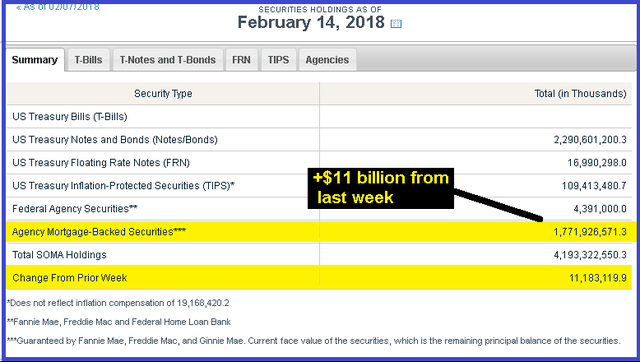This screenshot has height=362, width=640.
Task: Go to holdings as of 02/07/2018
Action: tap(58, 7)
